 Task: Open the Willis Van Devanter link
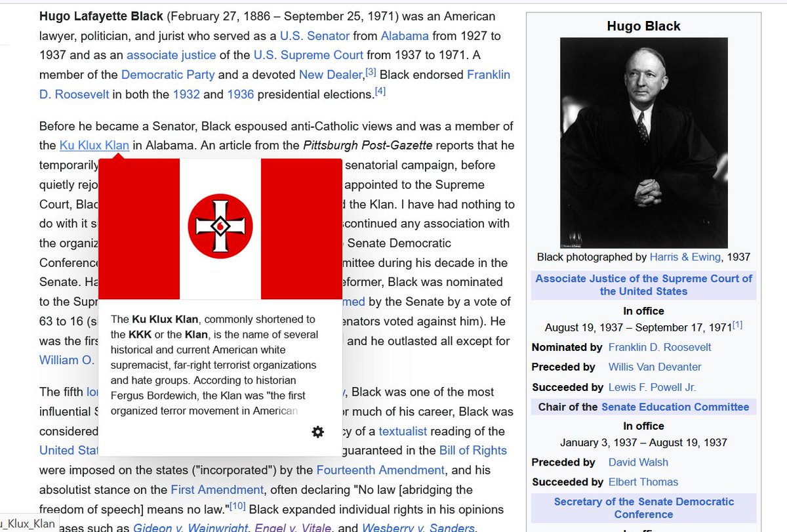pos(655,367)
